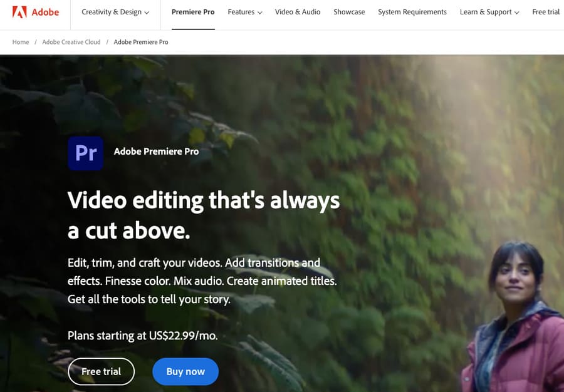The image size is (564, 392).
Task: Open the Creativity & Design dropdown
Action: pos(112,11)
